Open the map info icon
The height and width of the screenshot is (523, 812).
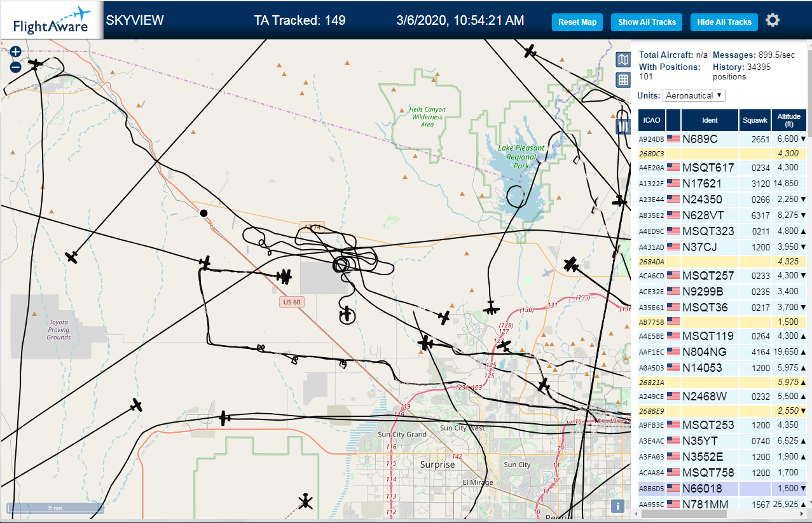point(617,506)
